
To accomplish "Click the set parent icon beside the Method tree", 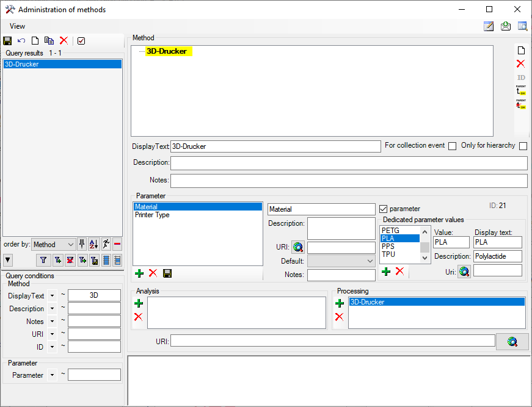I will click(x=520, y=90).
